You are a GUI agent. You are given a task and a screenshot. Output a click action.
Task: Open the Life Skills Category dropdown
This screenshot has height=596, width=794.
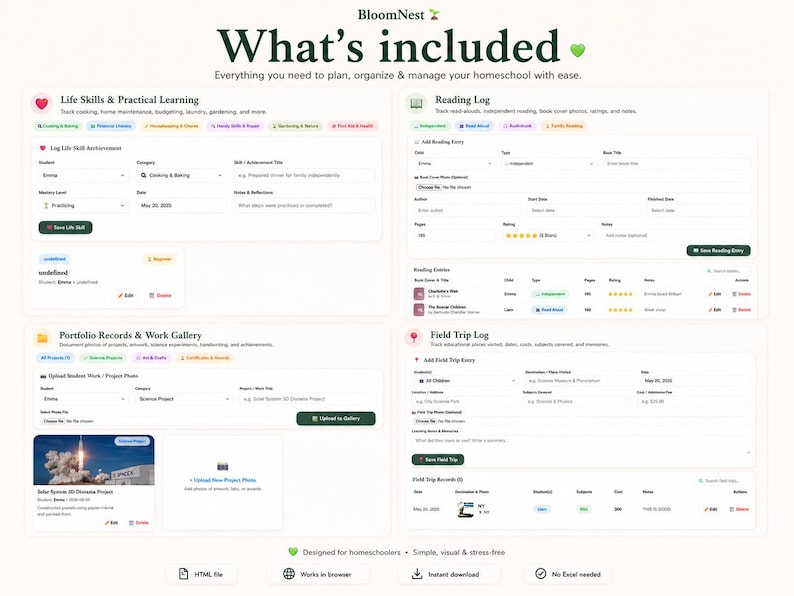tap(181, 175)
